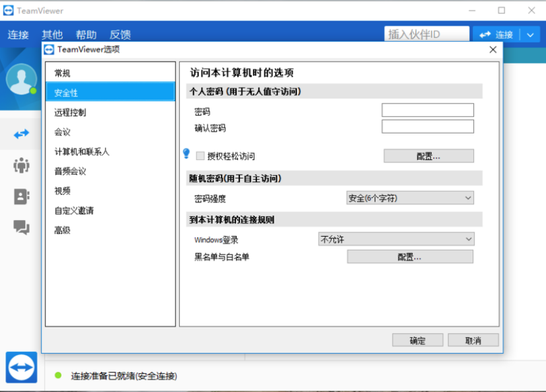Click the options dialog TeamViewer logo icon

49,50
